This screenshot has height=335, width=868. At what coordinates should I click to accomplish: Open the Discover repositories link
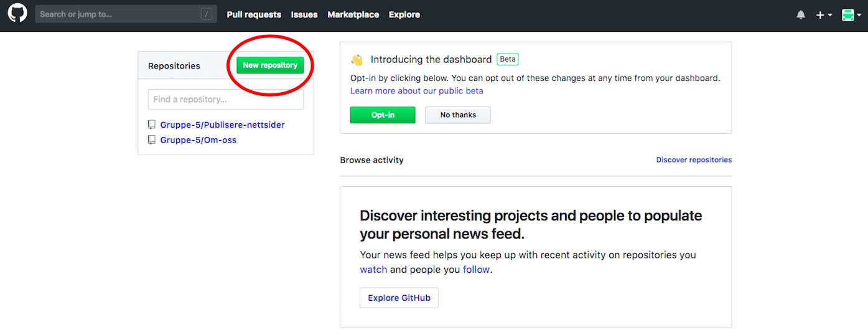694,160
